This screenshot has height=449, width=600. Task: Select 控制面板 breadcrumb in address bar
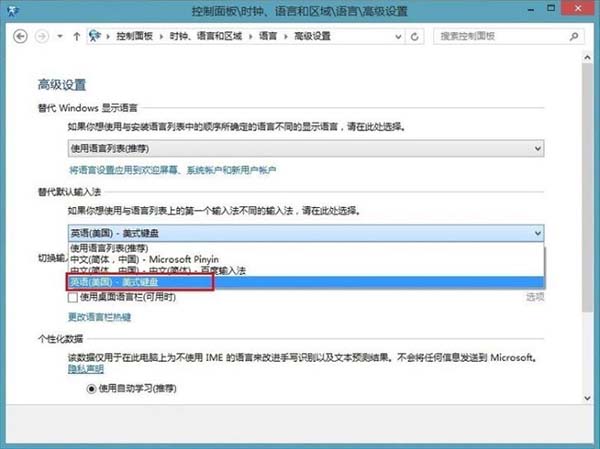[134, 36]
